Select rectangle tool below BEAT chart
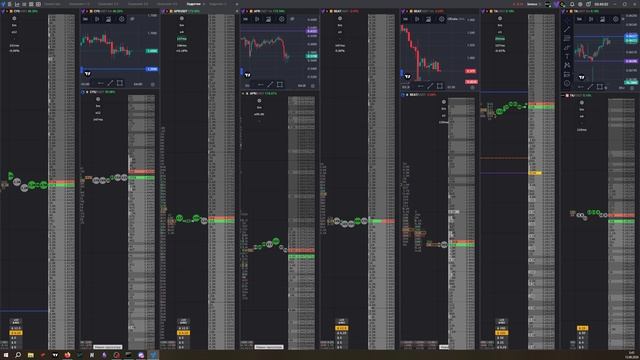Viewport: 640px width, 360px height. pos(440,86)
